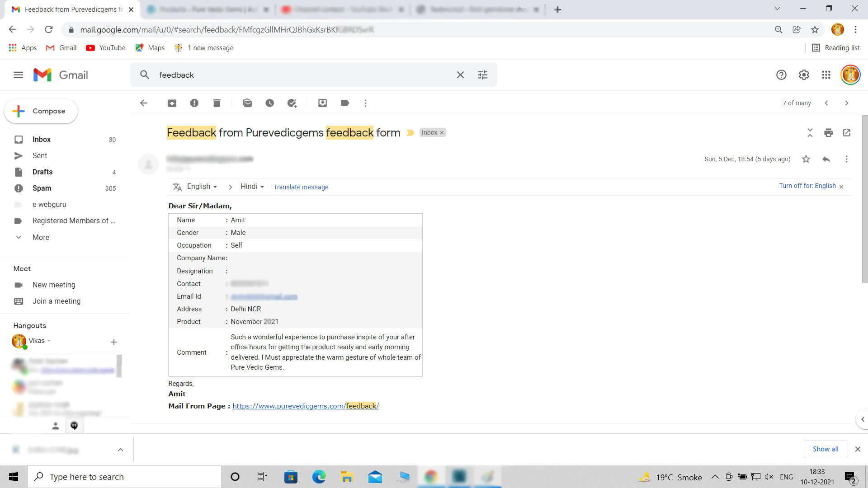Toggle the importance marker on subject

(x=410, y=133)
